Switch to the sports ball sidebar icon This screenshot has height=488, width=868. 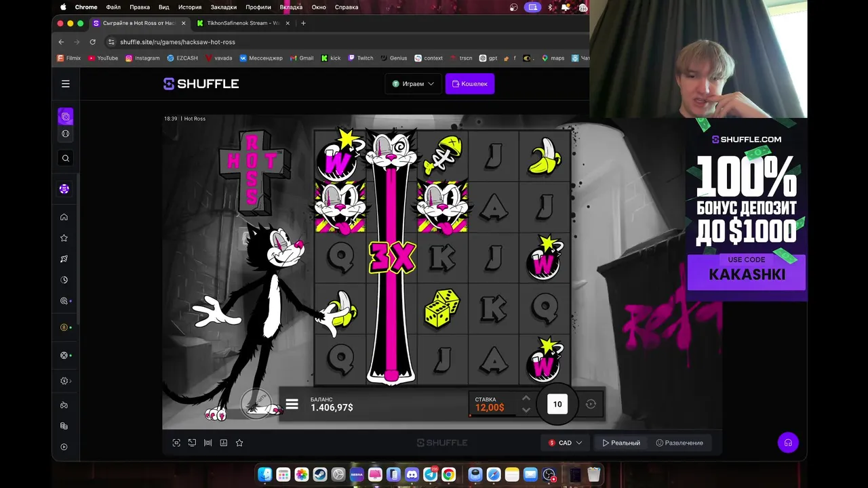pos(66,134)
